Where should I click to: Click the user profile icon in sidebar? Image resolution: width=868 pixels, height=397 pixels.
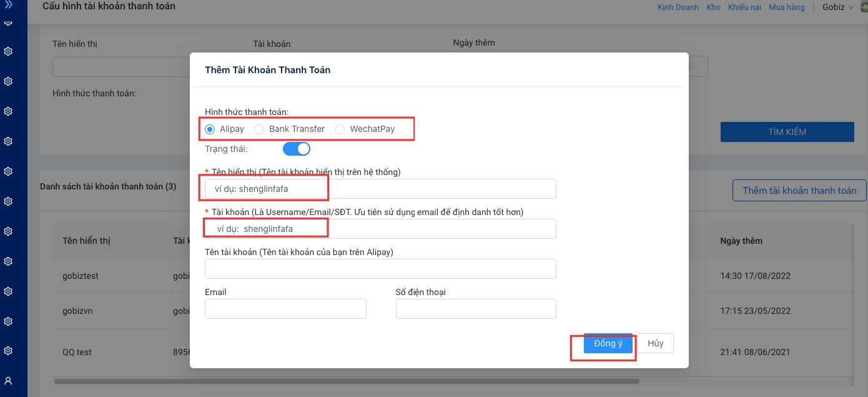click(x=8, y=380)
